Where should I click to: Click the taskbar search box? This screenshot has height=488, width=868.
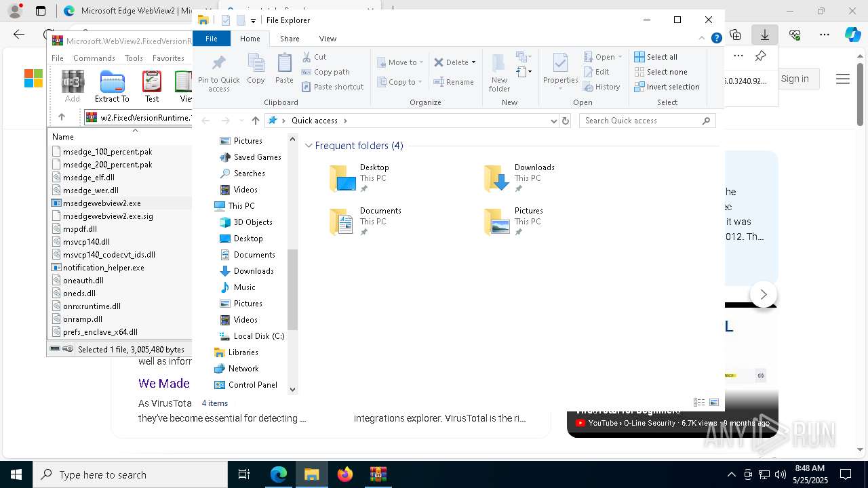(x=130, y=474)
